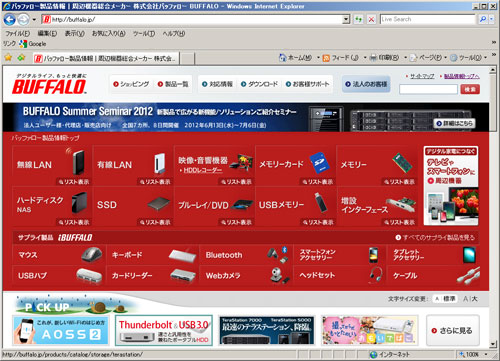Click the Live Search input box

(428, 20)
